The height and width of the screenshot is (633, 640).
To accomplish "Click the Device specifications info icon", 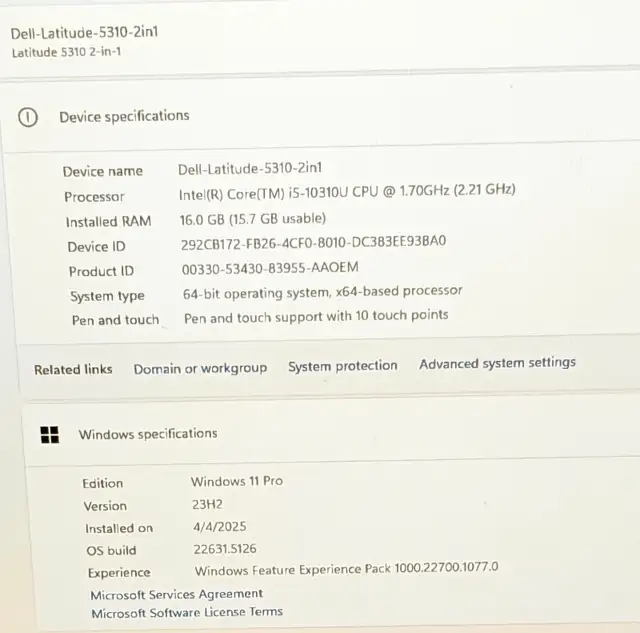I will pyautogui.click(x=28, y=118).
